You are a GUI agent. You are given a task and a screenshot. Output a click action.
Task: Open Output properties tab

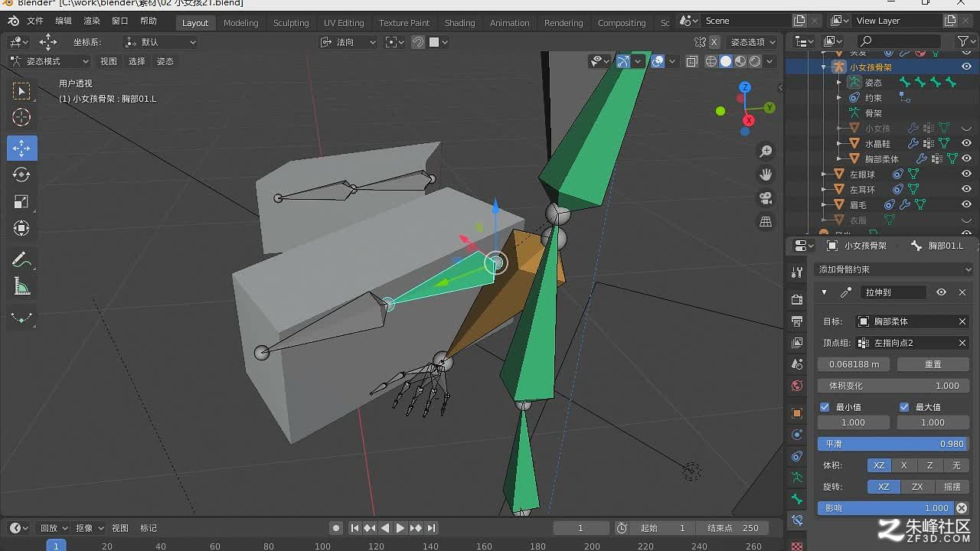797,321
